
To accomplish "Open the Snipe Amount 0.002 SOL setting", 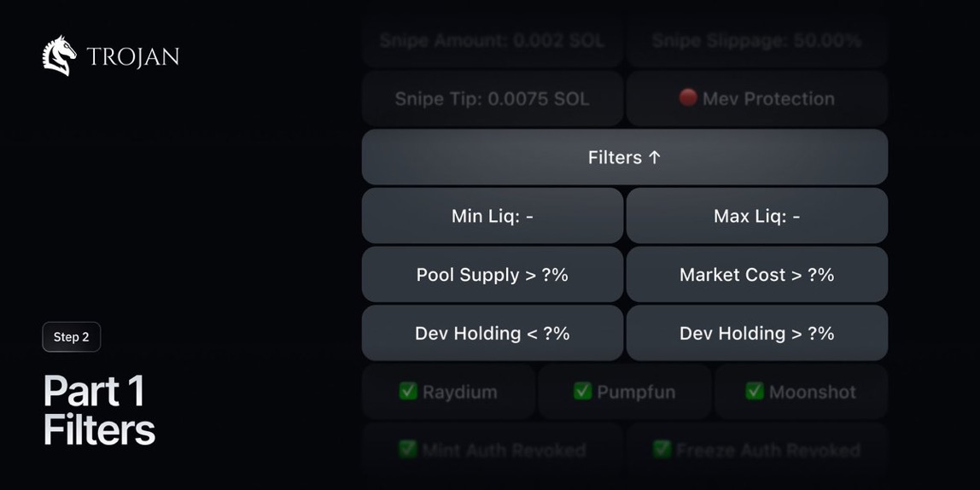I will 492,41.
